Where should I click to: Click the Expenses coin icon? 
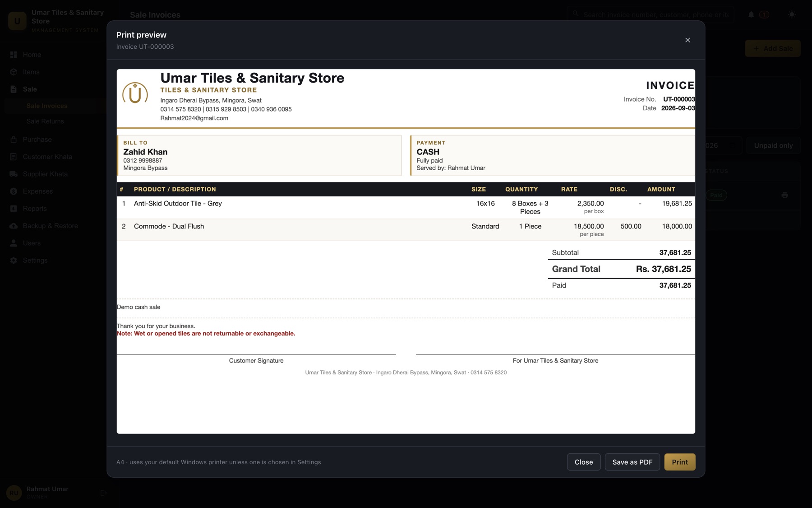(14, 191)
